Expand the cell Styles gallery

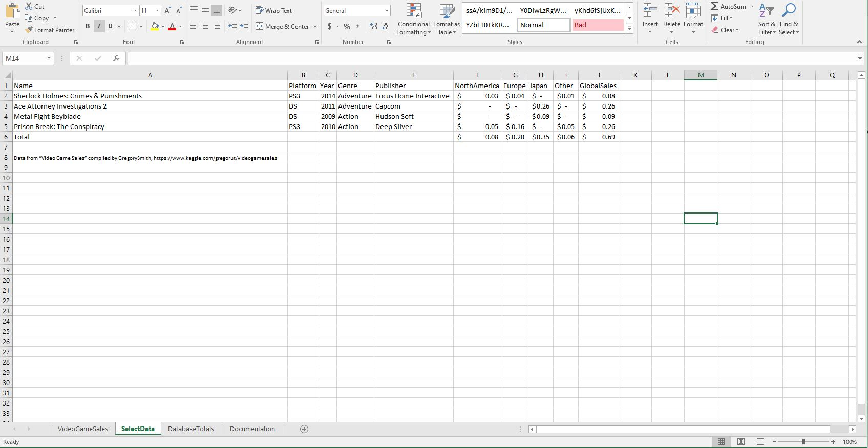pyautogui.click(x=629, y=29)
